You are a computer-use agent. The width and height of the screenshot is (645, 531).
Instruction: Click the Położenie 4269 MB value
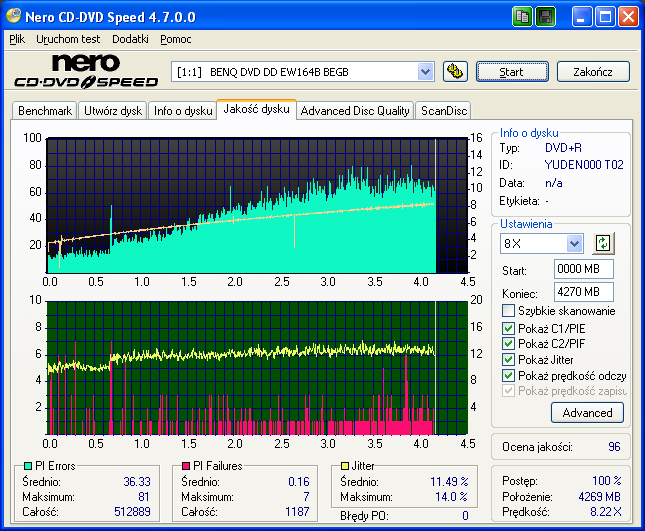599,496
